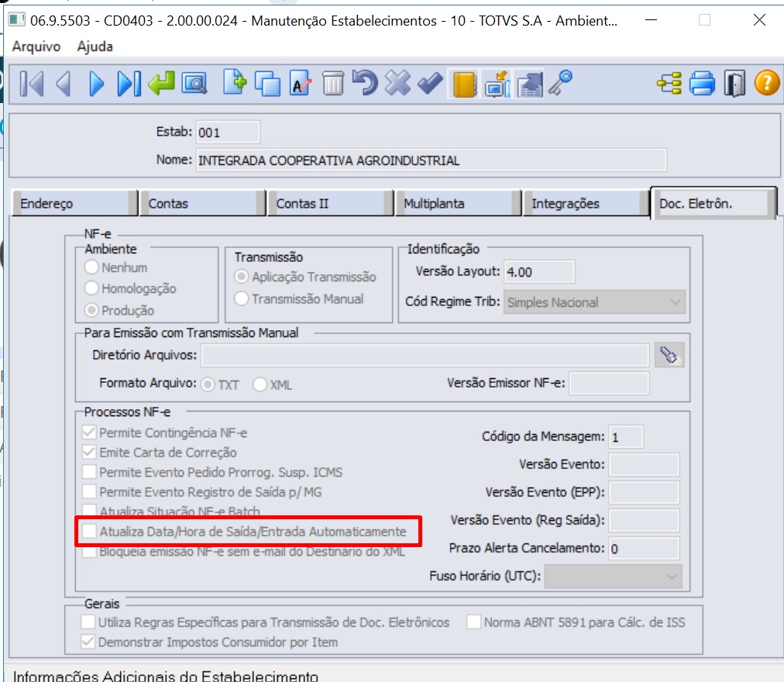Open the yellow hierarchy tree icon
Screen dimensions: 784x682
pyautogui.click(x=669, y=83)
